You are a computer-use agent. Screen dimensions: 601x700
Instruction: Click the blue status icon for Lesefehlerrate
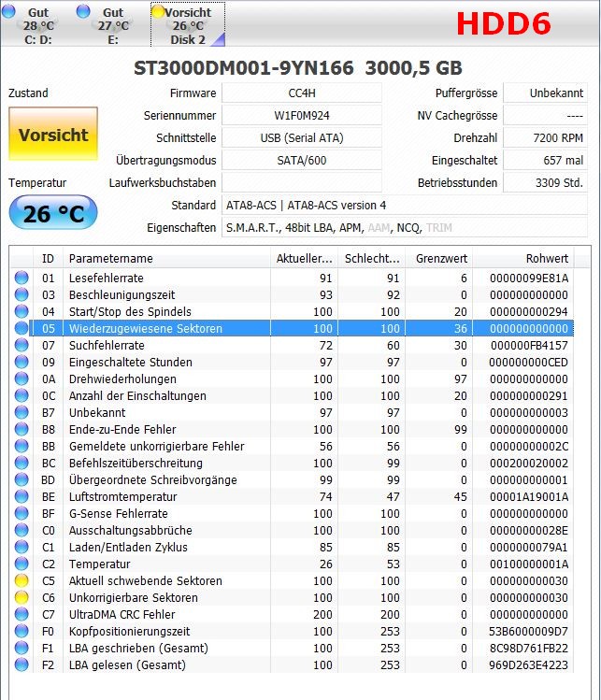[21, 278]
